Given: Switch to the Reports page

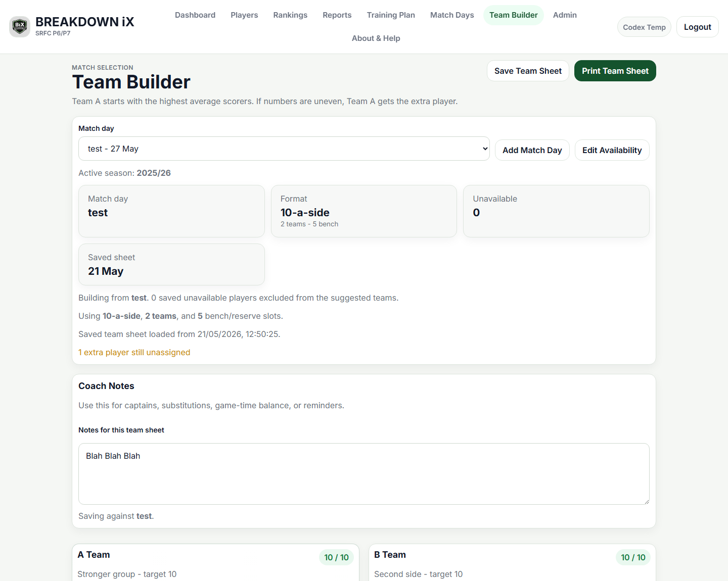Looking at the screenshot, I should pos(337,15).
